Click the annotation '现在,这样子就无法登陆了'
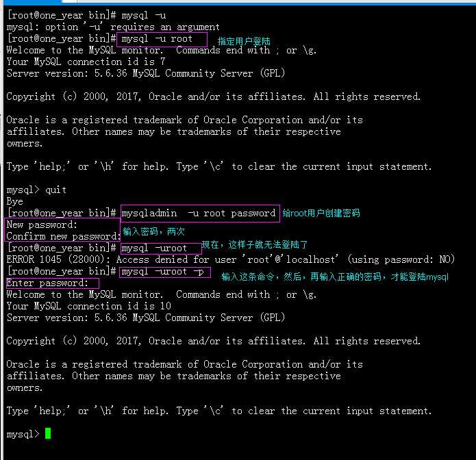Viewport: 476px width, 460px height. [255, 244]
